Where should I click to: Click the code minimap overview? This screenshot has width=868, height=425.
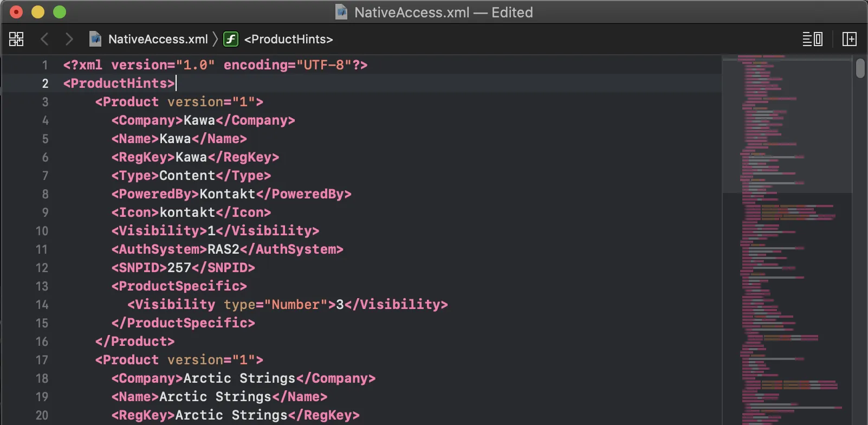[787, 240]
